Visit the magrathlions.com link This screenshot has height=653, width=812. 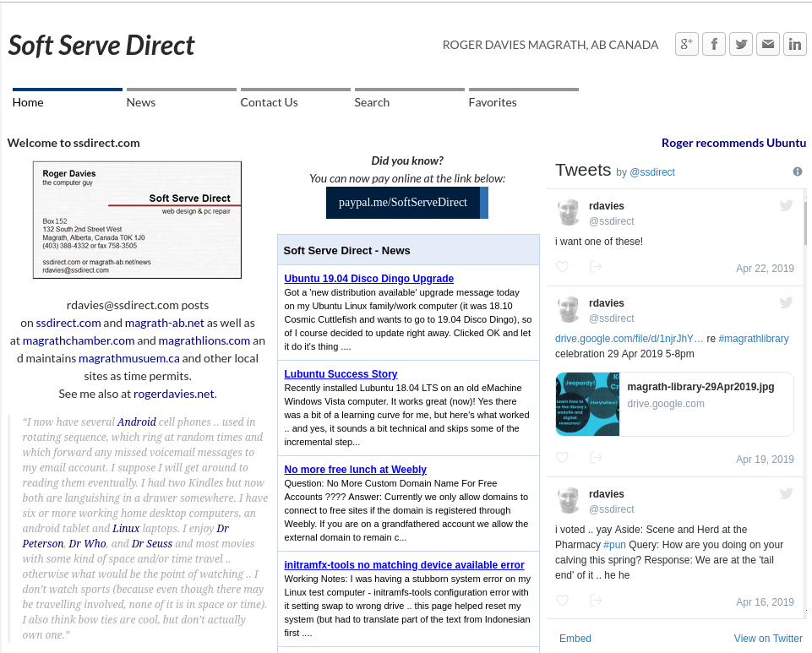(x=204, y=340)
